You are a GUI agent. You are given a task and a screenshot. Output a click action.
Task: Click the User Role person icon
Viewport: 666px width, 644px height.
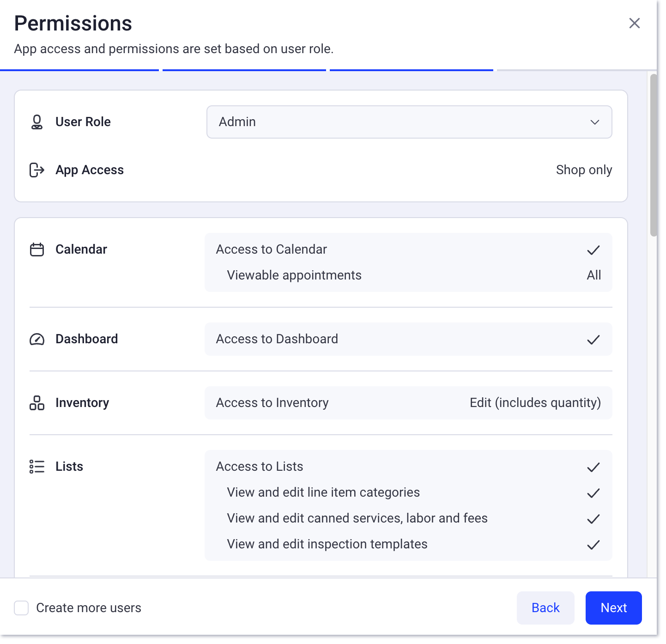point(37,122)
